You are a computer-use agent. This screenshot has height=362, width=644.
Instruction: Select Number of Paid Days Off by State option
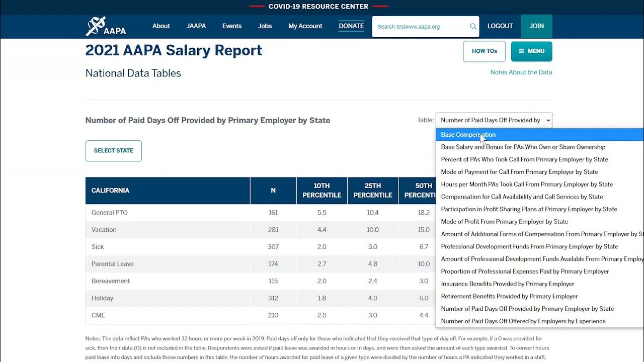point(540,309)
